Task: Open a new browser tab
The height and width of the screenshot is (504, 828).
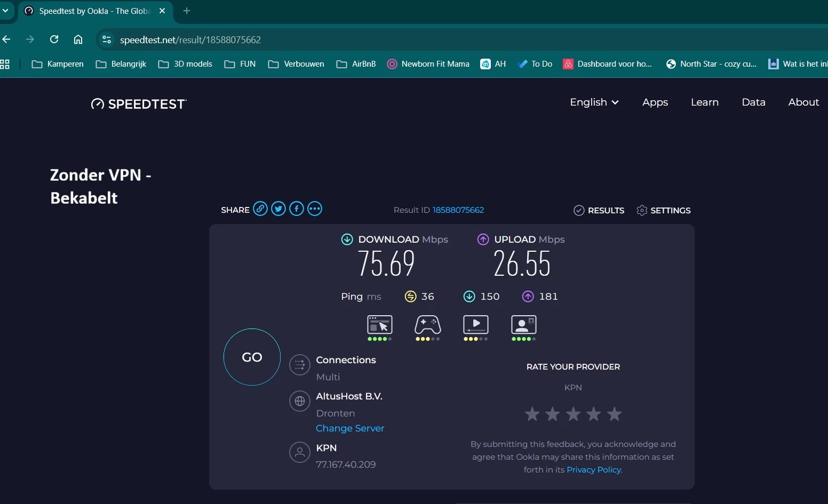Action: coord(187,11)
